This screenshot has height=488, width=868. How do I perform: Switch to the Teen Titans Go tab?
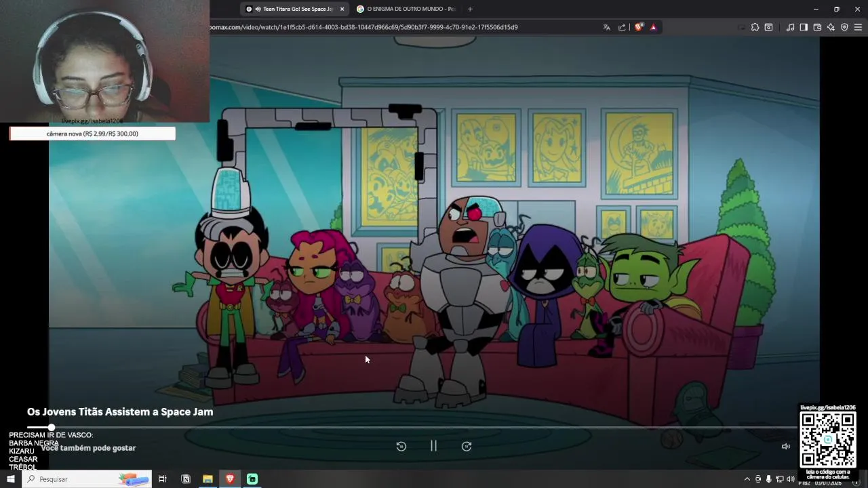click(294, 9)
